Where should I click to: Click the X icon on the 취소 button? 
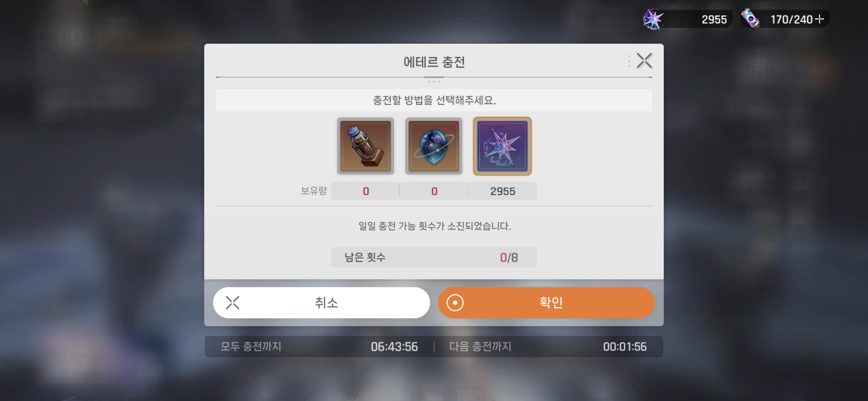click(233, 303)
